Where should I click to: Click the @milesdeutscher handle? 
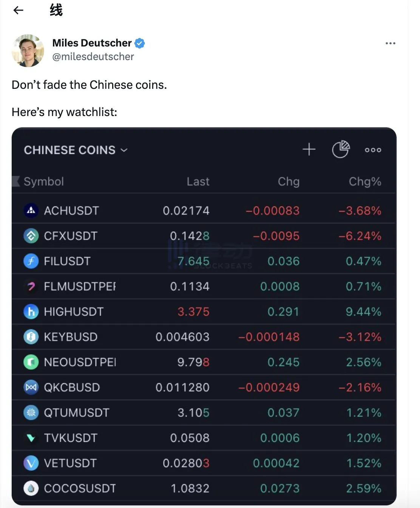[93, 57]
